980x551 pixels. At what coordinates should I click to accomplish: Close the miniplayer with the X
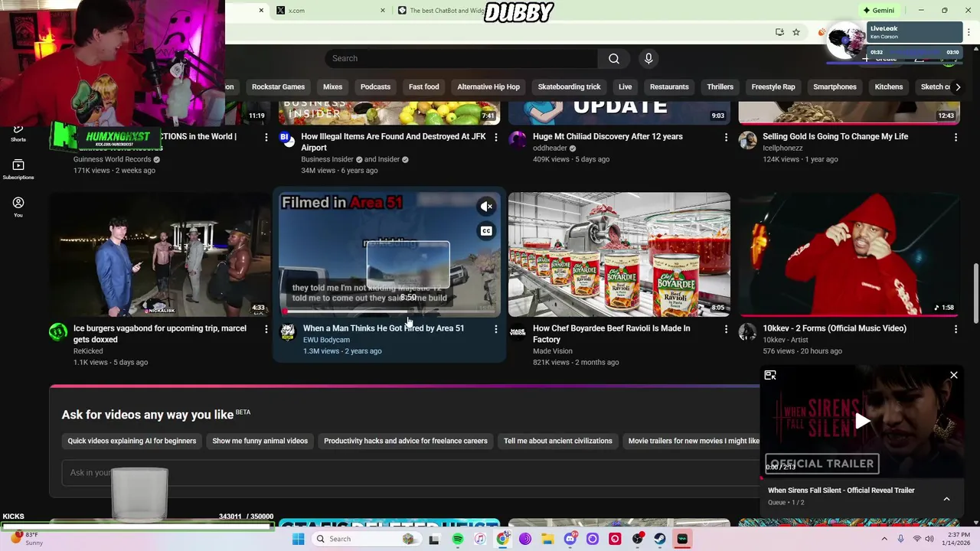click(954, 375)
